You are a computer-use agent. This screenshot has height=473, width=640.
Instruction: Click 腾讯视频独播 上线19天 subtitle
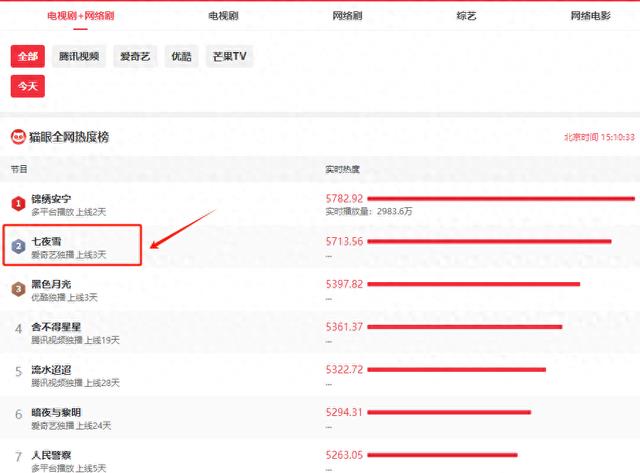[76, 340]
